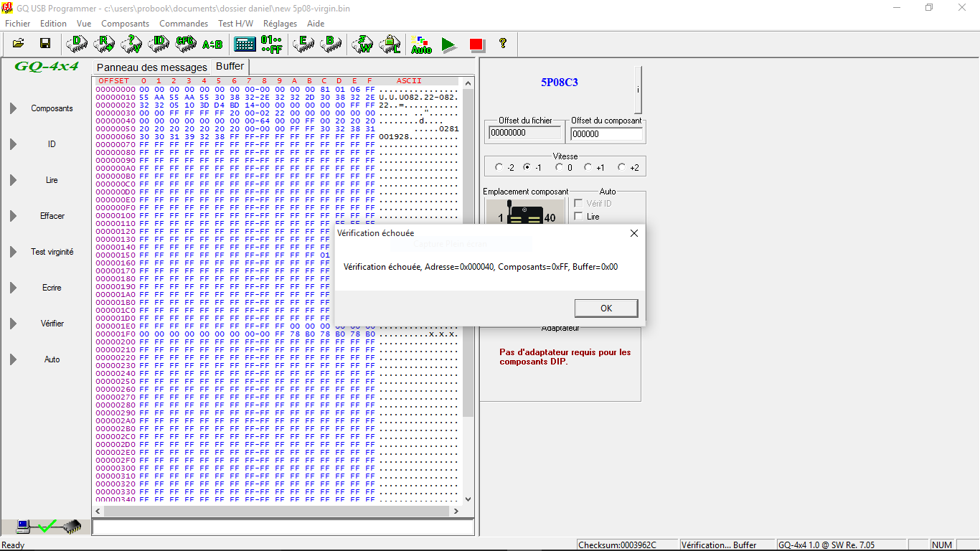Confirm the verification failed dialog with OK
The width and height of the screenshot is (980, 551).
tap(606, 308)
